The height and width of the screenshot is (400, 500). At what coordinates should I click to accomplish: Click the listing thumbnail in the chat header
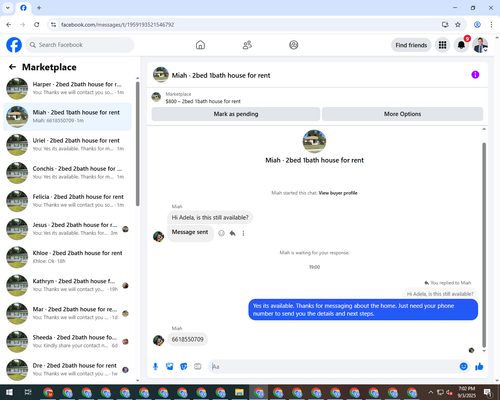[161, 75]
